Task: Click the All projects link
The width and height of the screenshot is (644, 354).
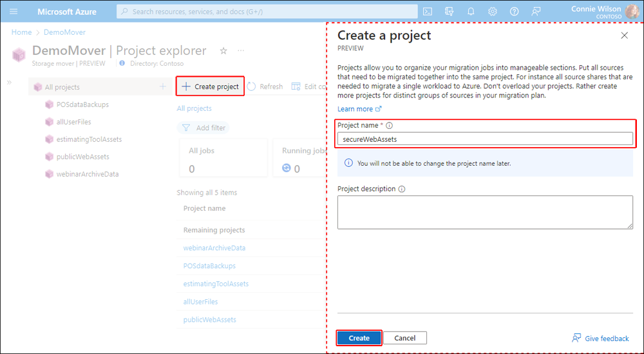Action: 194,108
